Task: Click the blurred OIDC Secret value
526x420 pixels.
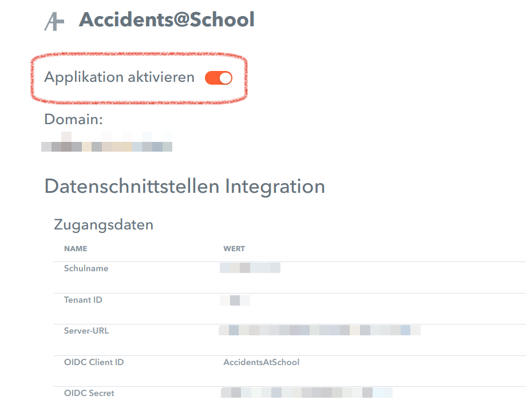Action: (x=306, y=393)
